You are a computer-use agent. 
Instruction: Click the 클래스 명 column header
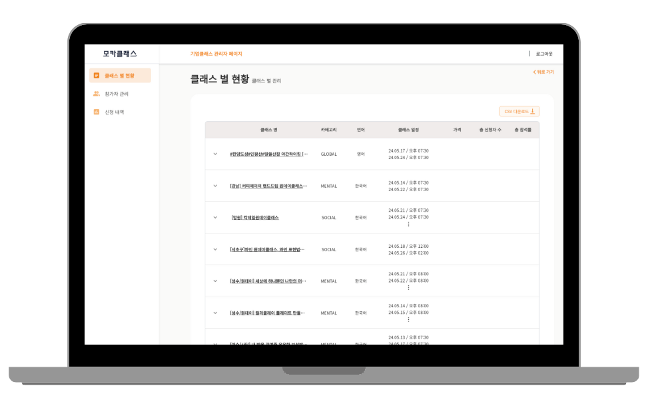tap(269, 130)
